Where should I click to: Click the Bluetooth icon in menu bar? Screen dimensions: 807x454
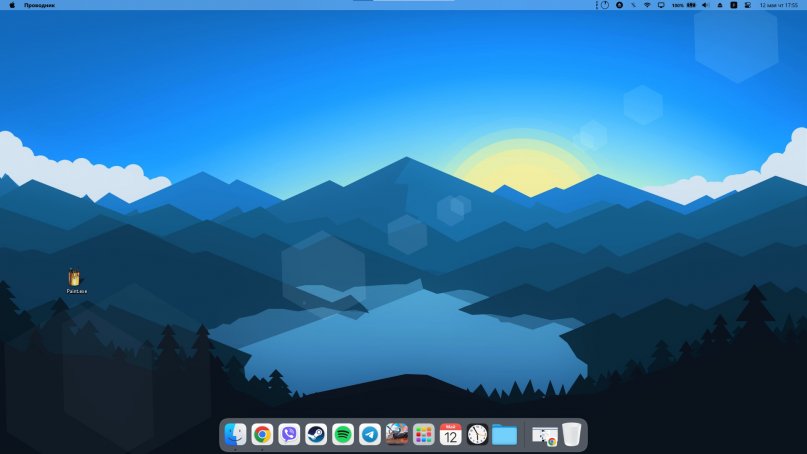(634, 5)
